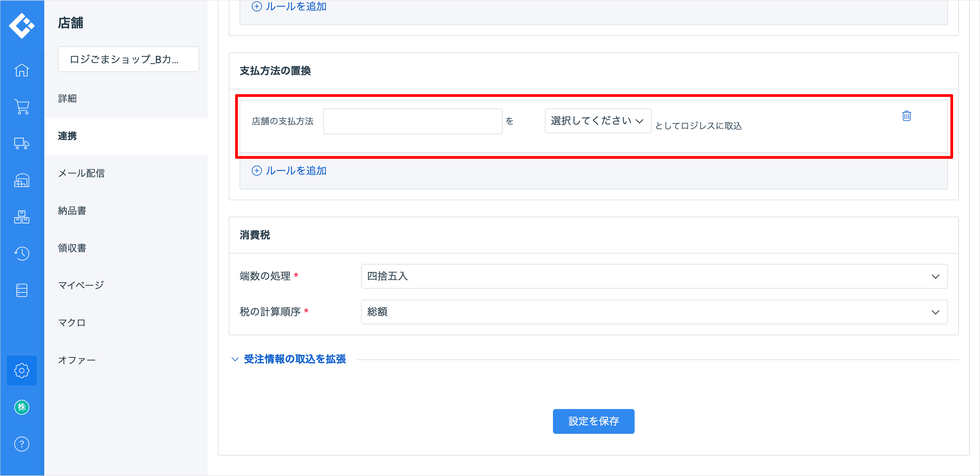Click the home icon in sidebar

pos(22,70)
